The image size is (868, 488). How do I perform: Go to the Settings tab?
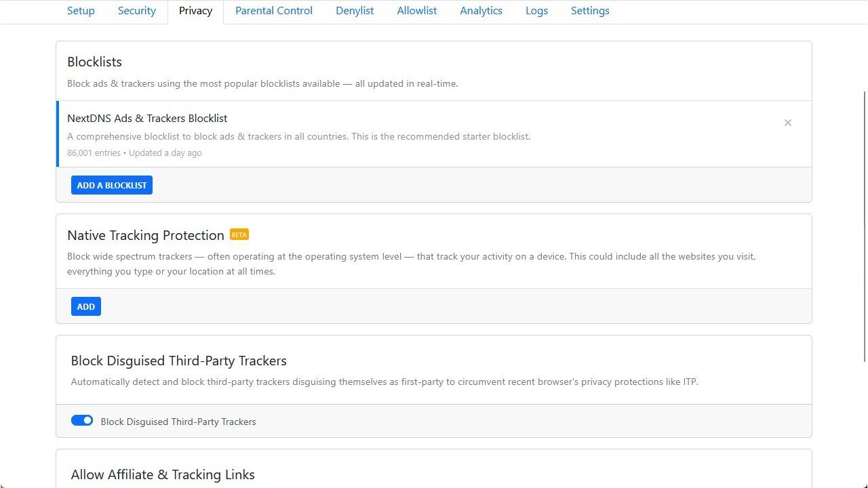590,11
